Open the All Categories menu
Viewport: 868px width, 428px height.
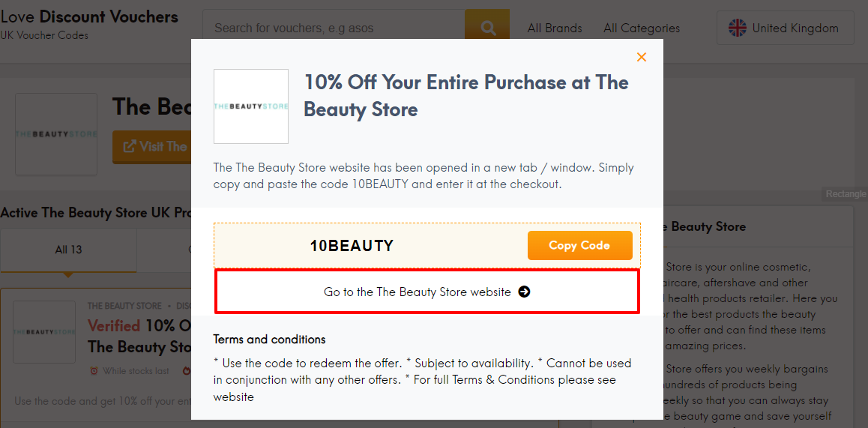pos(642,28)
